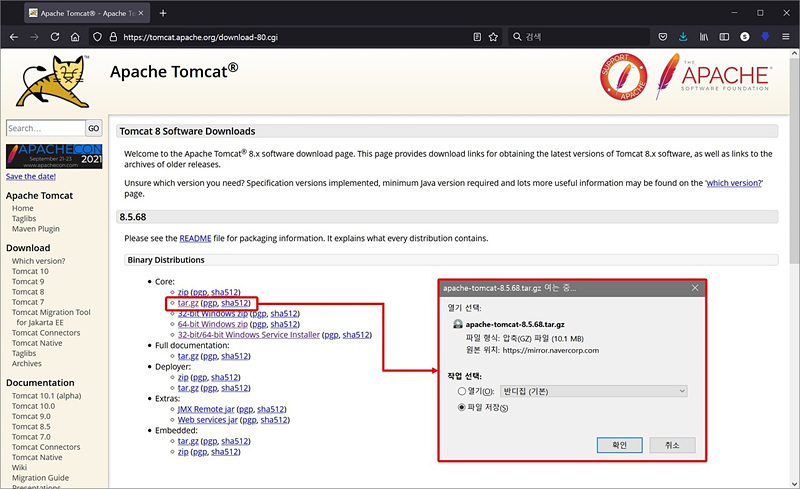The height and width of the screenshot is (489, 800).
Task: Confirm the download with the OK button
Action: coord(619,445)
